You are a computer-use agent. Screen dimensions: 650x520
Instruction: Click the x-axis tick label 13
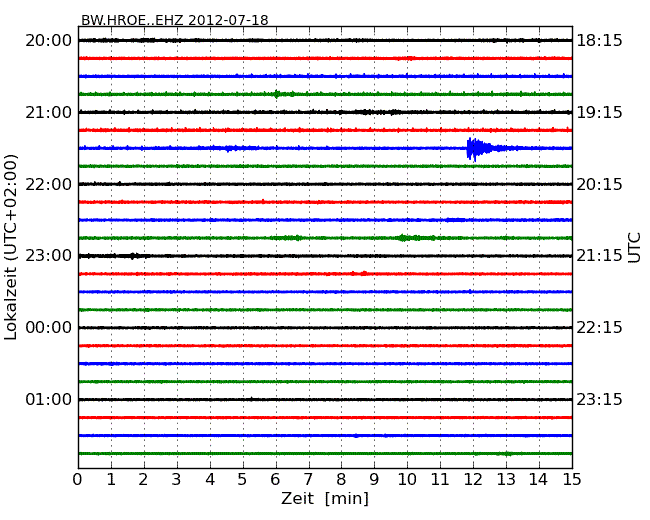tap(506, 480)
